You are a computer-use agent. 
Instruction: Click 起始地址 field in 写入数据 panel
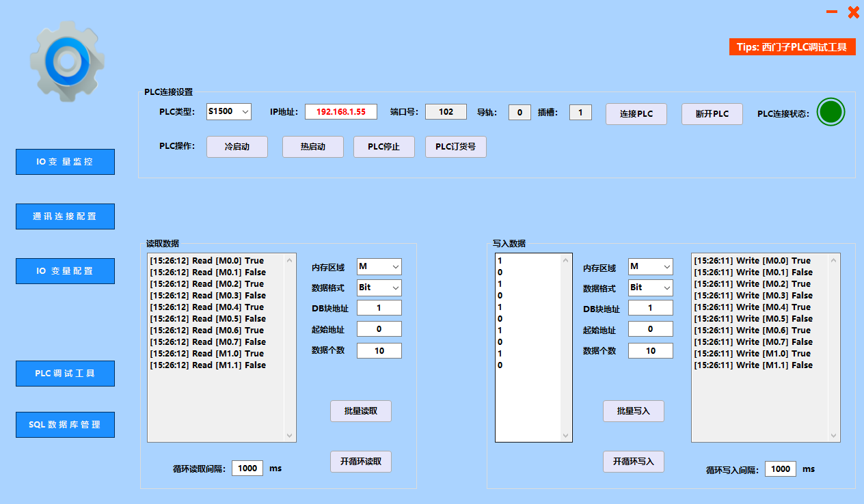coord(651,329)
